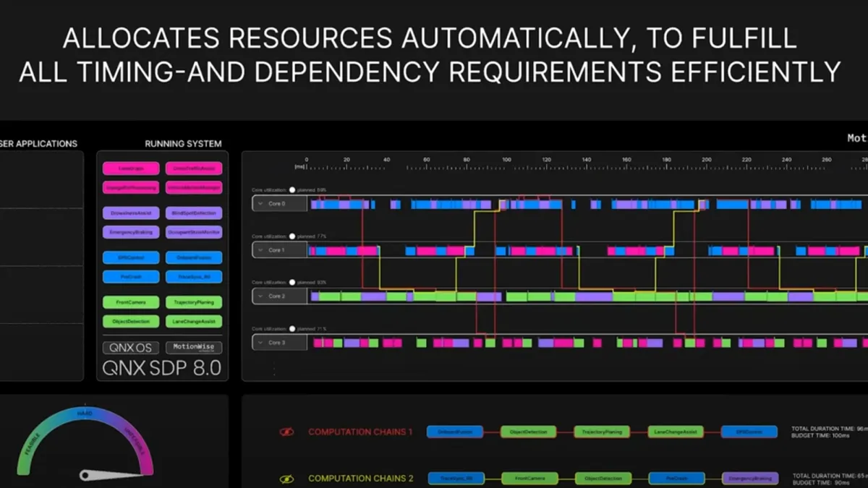Viewport: 868px width, 488px height.
Task: Collapse the Core 0 timeline row
Action: (260, 204)
